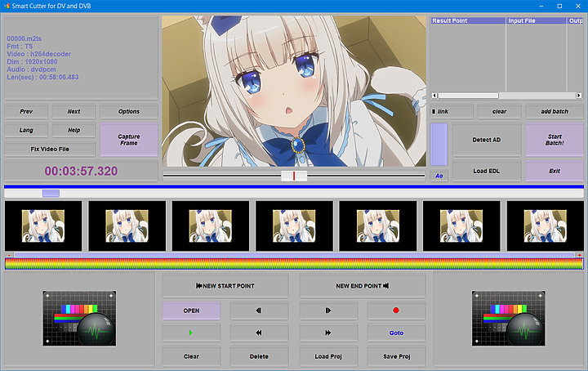The width and height of the screenshot is (588, 371).
Task: Open Help
Action: coord(73,130)
